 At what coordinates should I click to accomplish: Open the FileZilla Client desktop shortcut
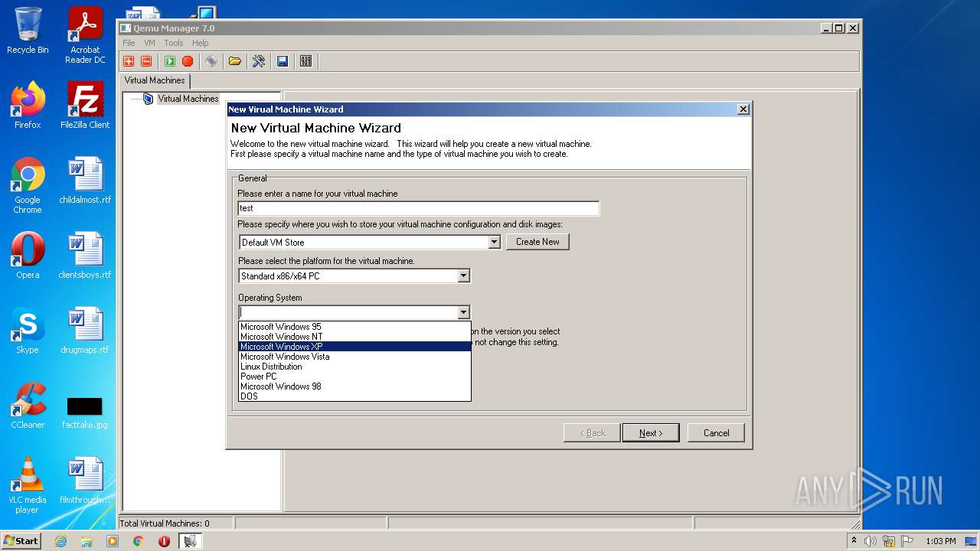pyautogui.click(x=85, y=106)
